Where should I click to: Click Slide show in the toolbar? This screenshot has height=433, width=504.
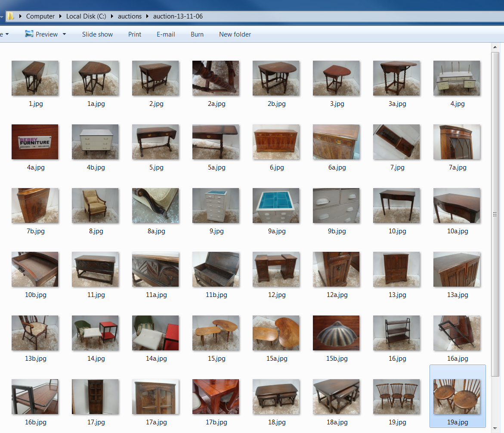click(x=97, y=34)
